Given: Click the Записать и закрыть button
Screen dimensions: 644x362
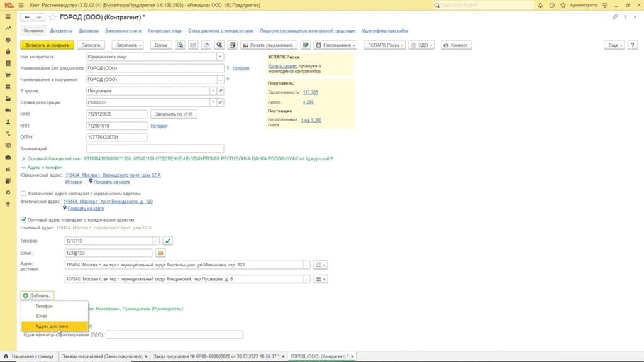Looking at the screenshot, I should tap(47, 45).
